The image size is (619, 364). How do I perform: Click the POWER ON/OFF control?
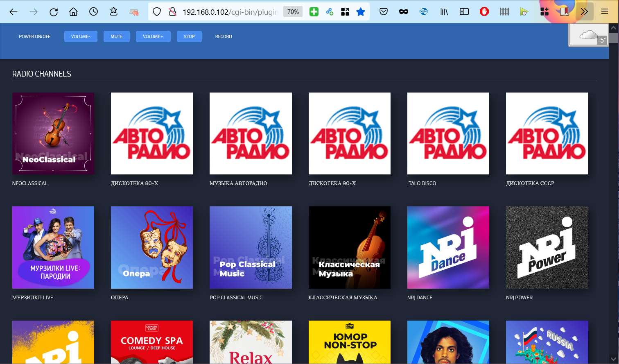[34, 36]
